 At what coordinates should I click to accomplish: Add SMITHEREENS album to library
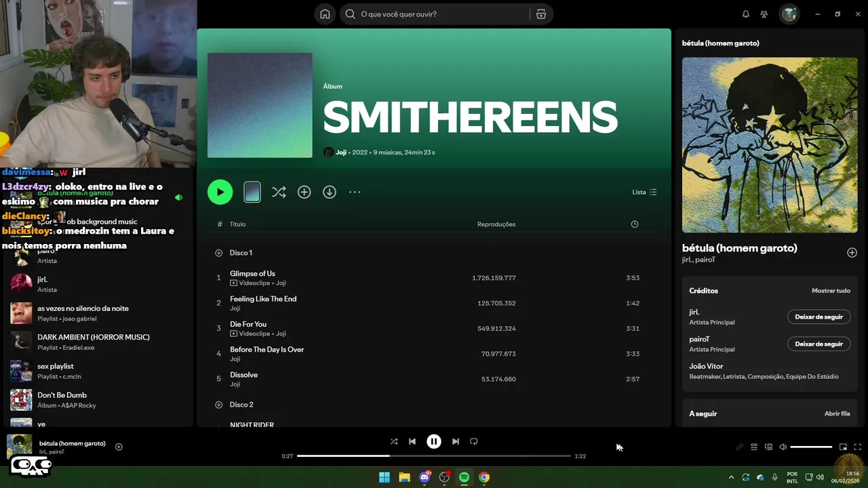(304, 192)
